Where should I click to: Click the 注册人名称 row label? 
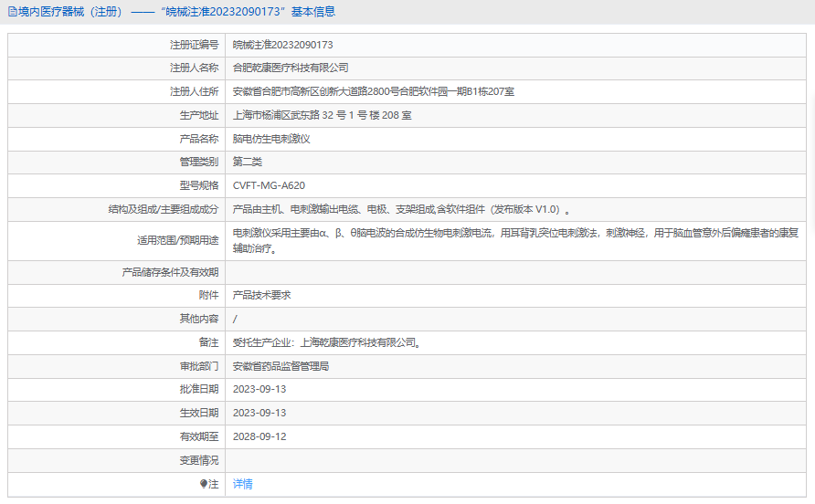coord(195,68)
